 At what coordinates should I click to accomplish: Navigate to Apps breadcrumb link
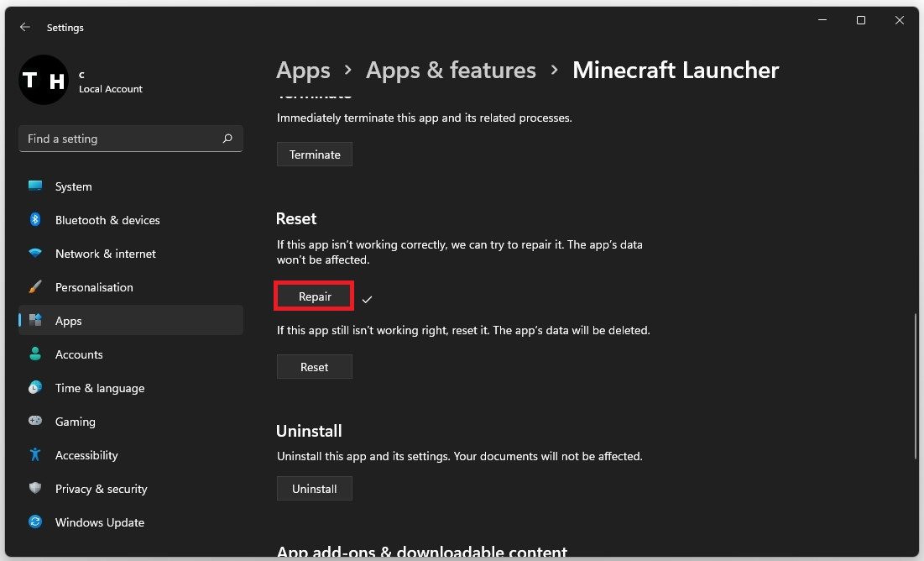pyautogui.click(x=303, y=71)
